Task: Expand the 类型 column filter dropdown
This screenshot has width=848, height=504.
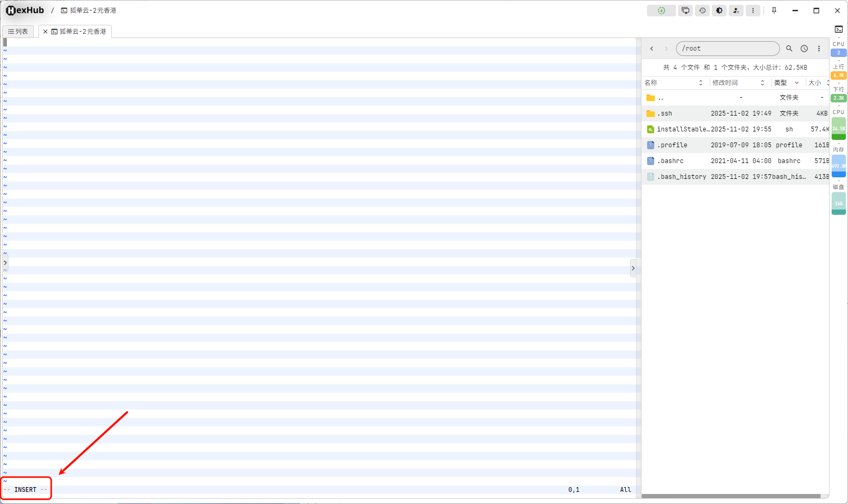Action: (797, 83)
